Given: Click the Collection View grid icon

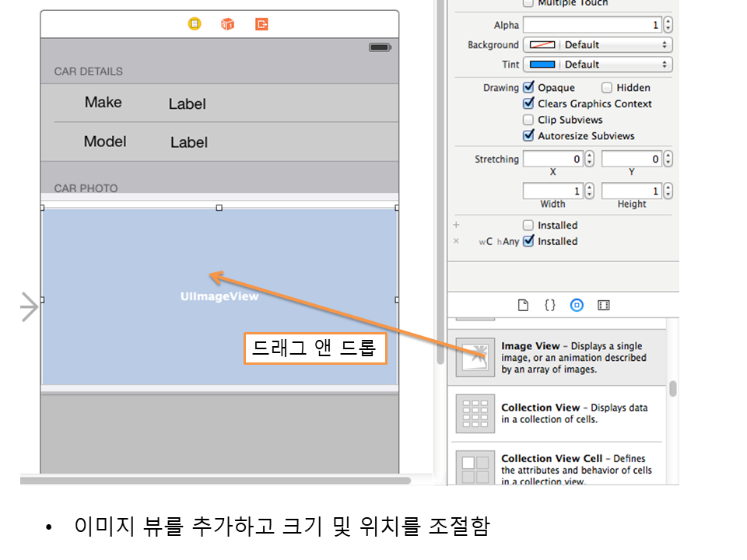Looking at the screenshot, I should (474, 413).
